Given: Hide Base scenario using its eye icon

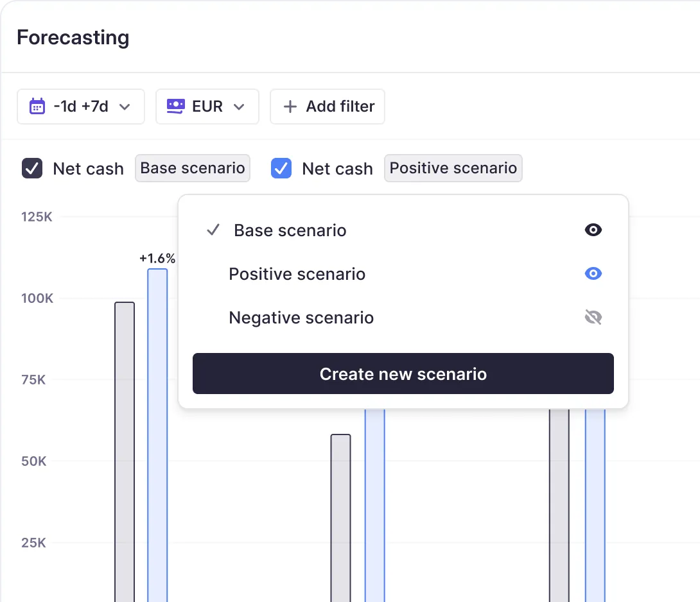Looking at the screenshot, I should point(593,230).
